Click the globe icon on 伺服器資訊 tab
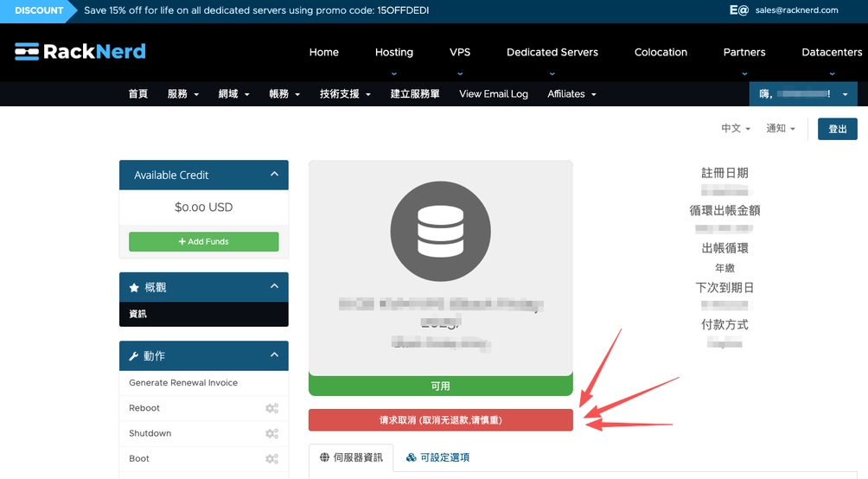Viewport: 868px width, 479px height. [324, 457]
